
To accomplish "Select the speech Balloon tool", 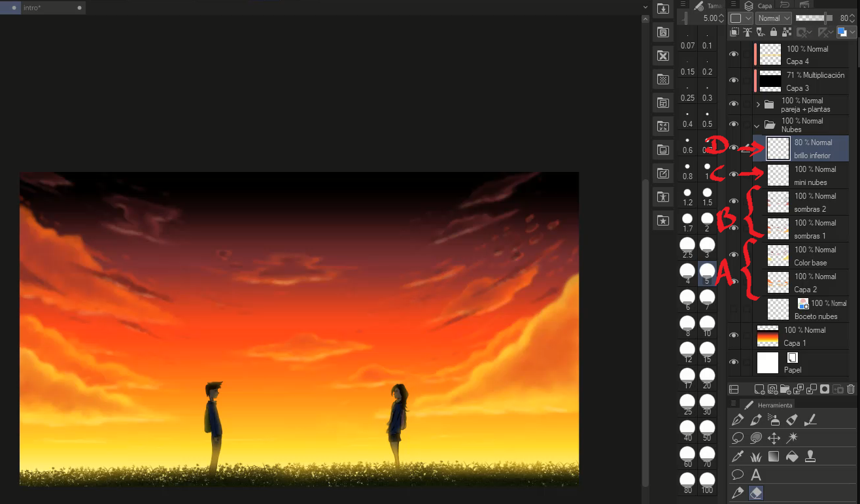I will [738, 475].
